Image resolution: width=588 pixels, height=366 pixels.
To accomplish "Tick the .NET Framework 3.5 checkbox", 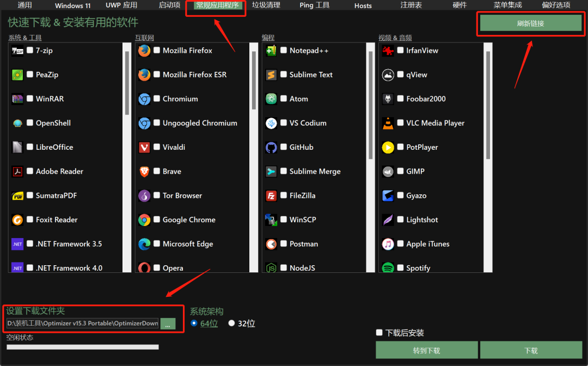I will [x=30, y=244].
